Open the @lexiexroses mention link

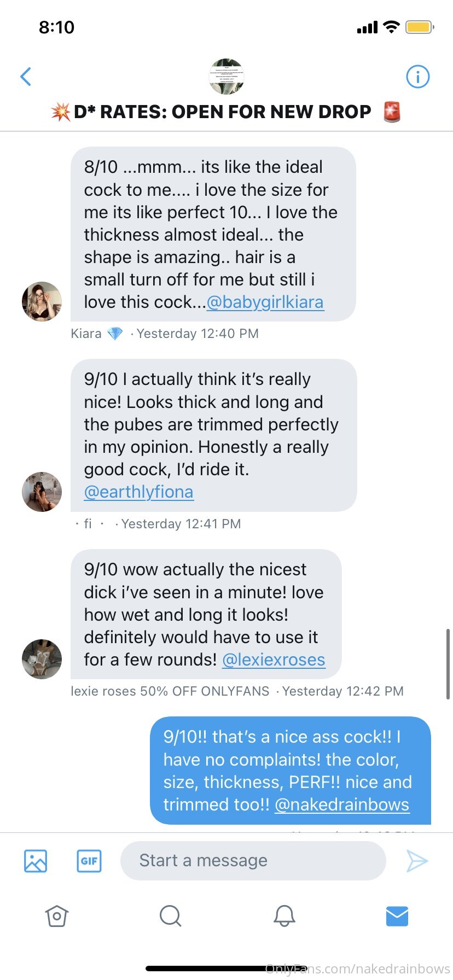[274, 660]
